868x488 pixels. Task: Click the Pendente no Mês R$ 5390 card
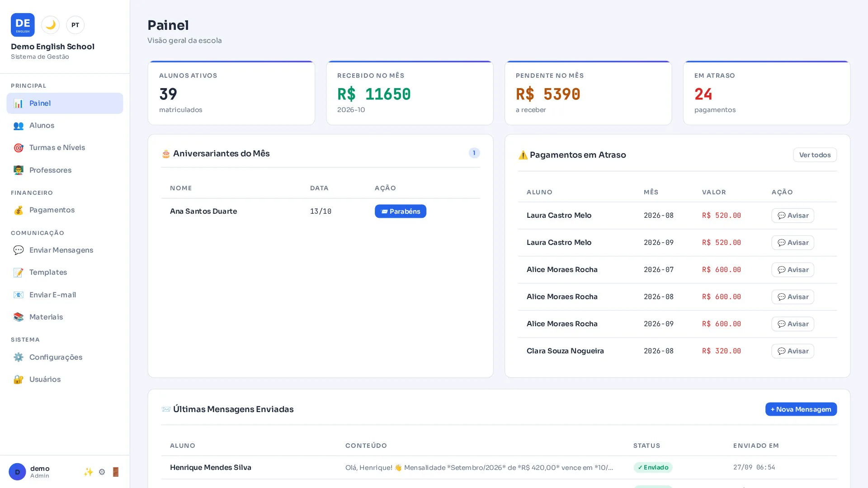588,93
